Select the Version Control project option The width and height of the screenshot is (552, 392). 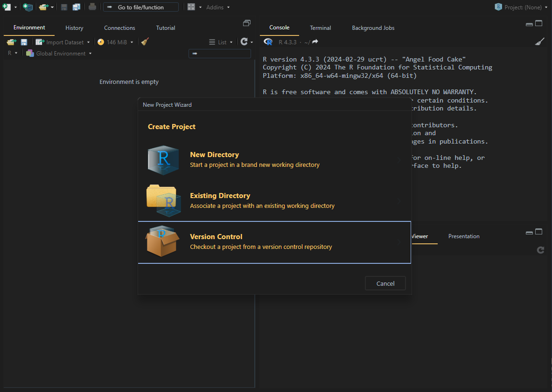274,242
